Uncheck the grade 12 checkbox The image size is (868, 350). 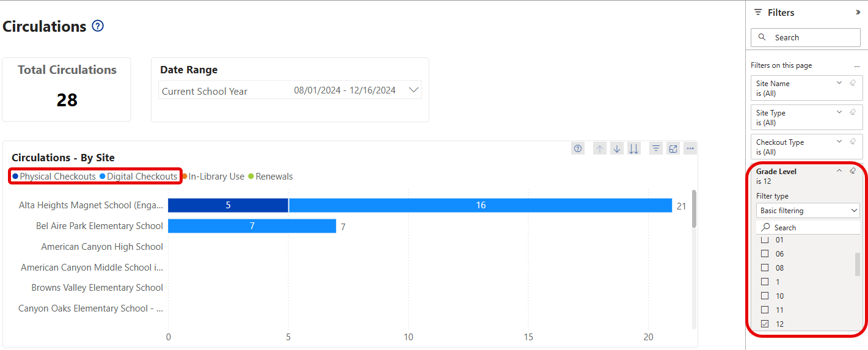[x=765, y=324]
